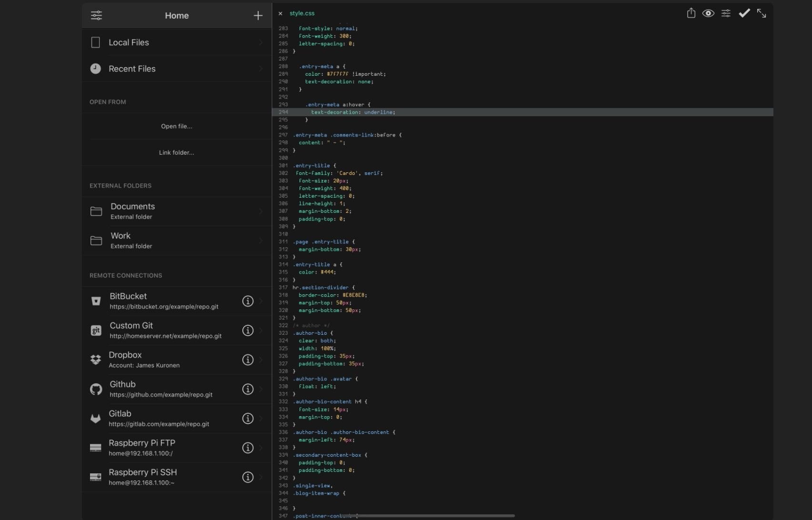Open sidebar settings sliders icon beside Home
812x520 pixels.
(96, 15)
